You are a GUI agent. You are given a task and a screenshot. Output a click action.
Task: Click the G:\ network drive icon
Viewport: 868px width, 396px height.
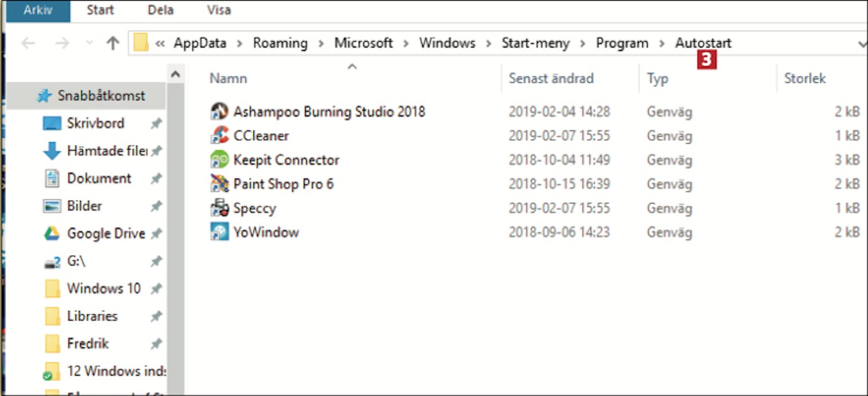[x=52, y=262]
